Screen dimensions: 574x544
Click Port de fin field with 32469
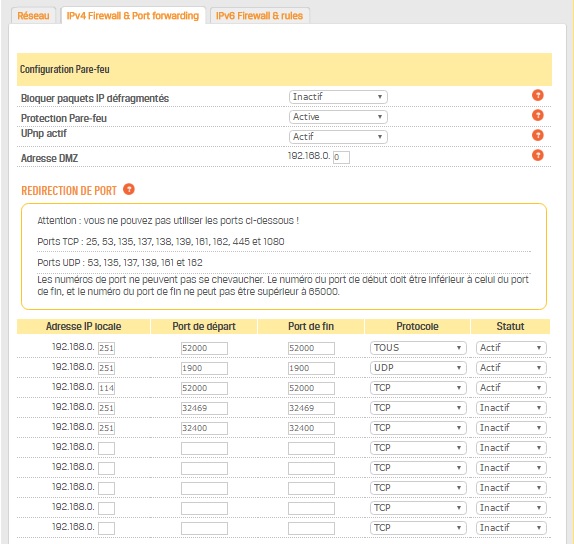click(x=311, y=408)
